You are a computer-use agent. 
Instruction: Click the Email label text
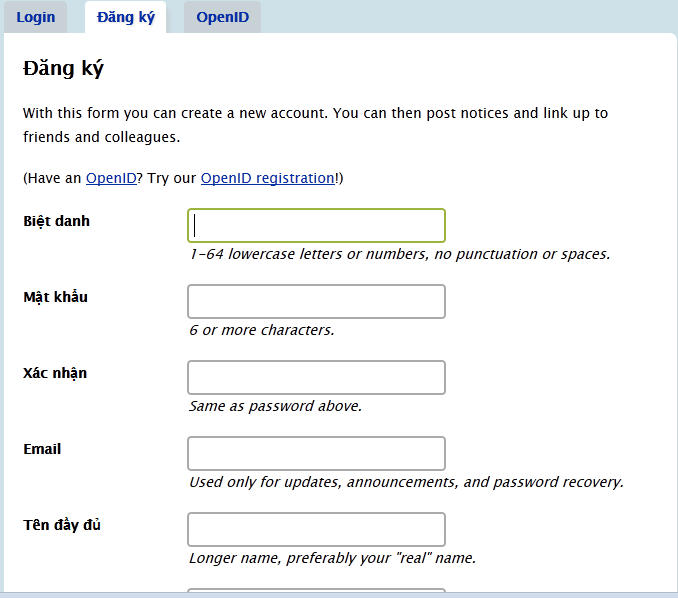[x=42, y=449]
